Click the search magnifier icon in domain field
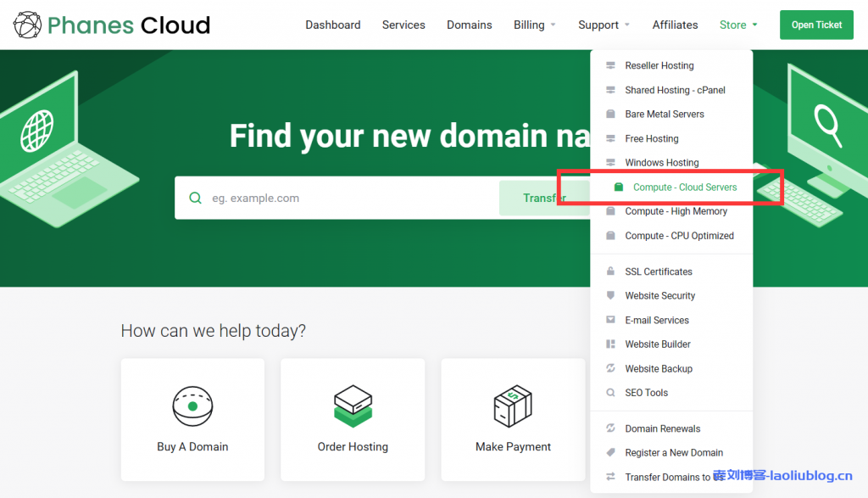The width and height of the screenshot is (868, 498). pyautogui.click(x=196, y=198)
